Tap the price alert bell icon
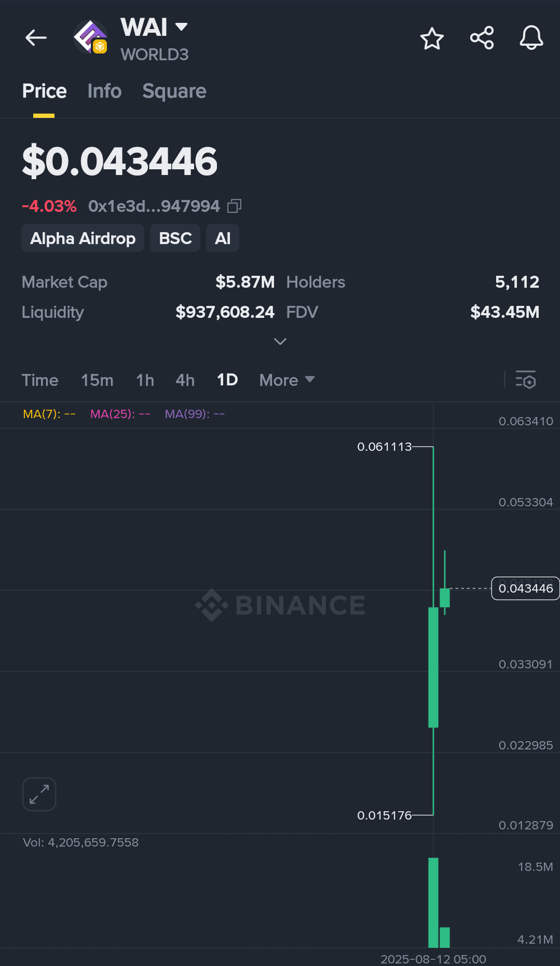560x966 pixels. tap(531, 38)
